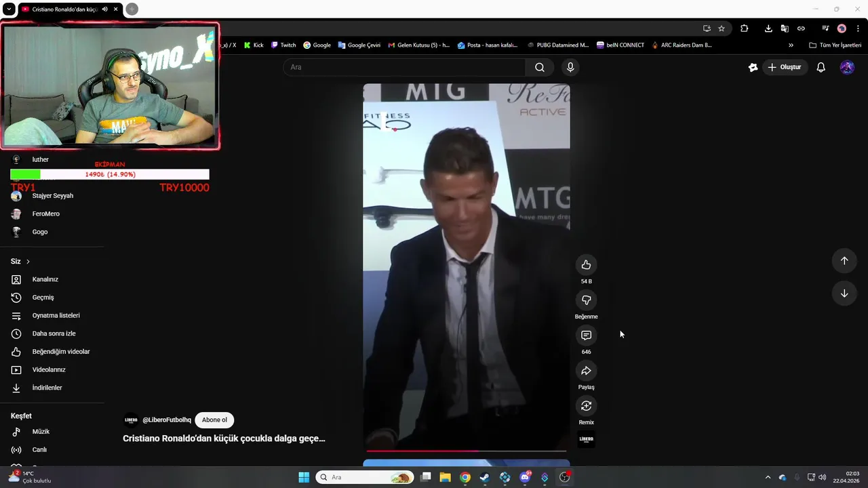Viewport: 868px width, 488px height.
Task: Show hidden system tray icons
Action: pyautogui.click(x=768, y=477)
